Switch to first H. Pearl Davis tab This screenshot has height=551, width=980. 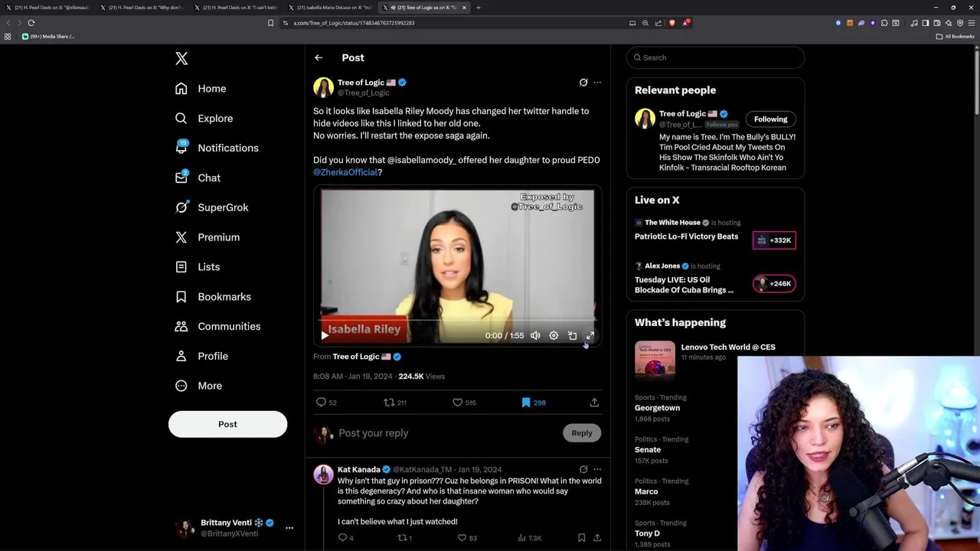tap(48, 8)
